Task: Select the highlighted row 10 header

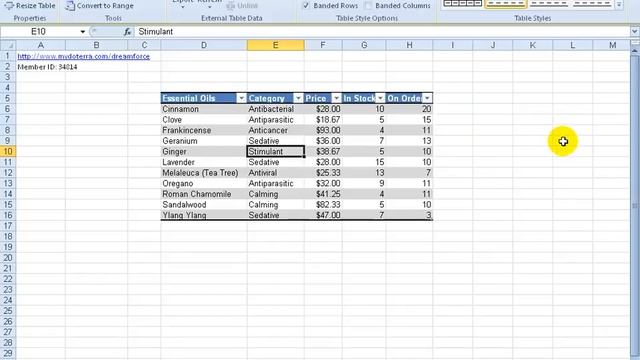Action: (8, 151)
